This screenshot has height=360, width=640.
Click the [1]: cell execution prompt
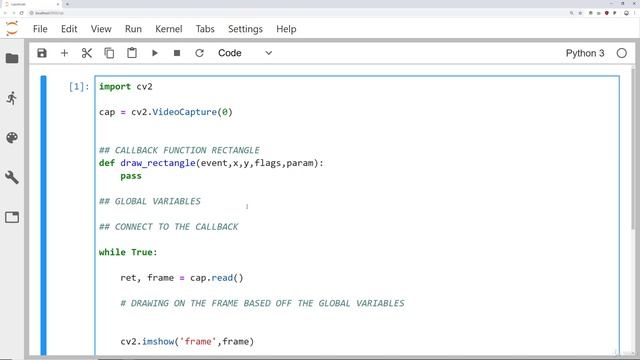pyautogui.click(x=79, y=87)
